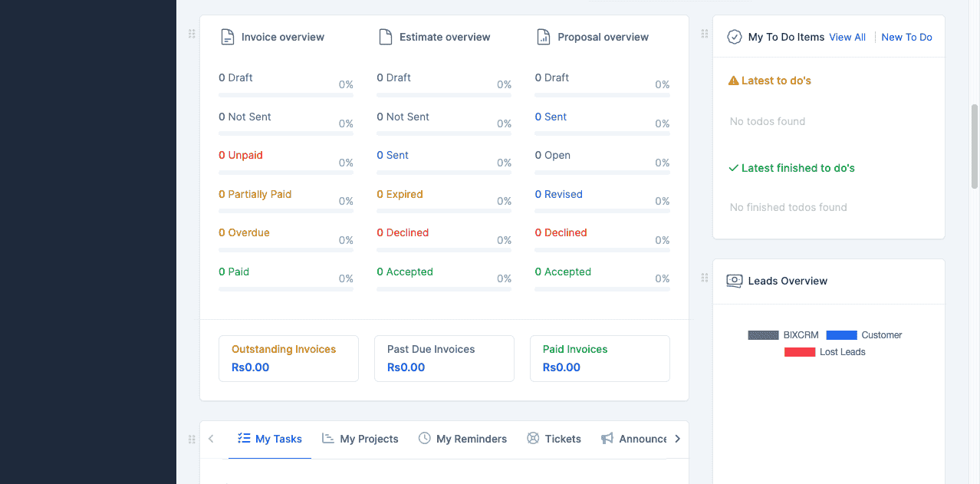Image resolution: width=980 pixels, height=484 pixels.
Task: Click the Proposal overview chart icon
Action: click(x=544, y=37)
